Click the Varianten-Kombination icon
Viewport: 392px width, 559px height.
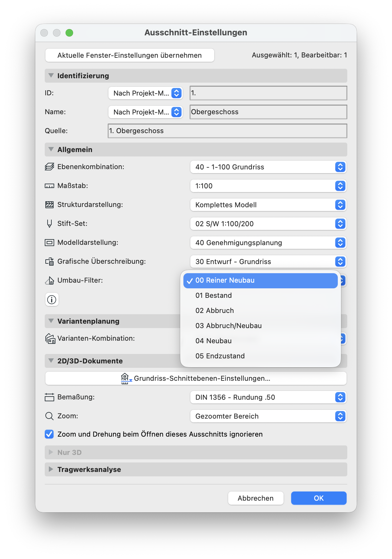coord(50,338)
